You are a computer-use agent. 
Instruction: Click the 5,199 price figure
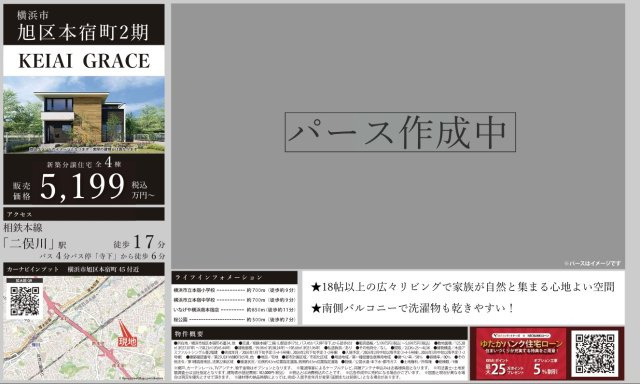pos(82,186)
